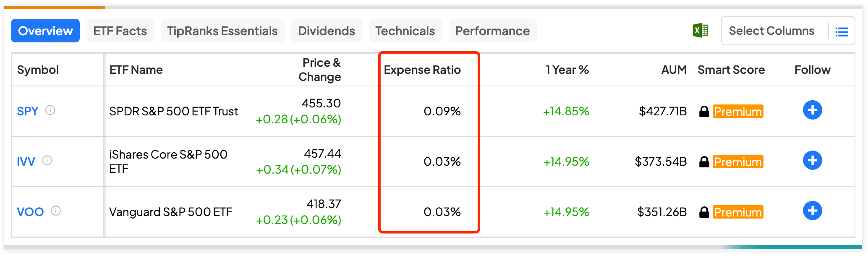Unlock Premium Smart Score for IVV

(x=738, y=162)
